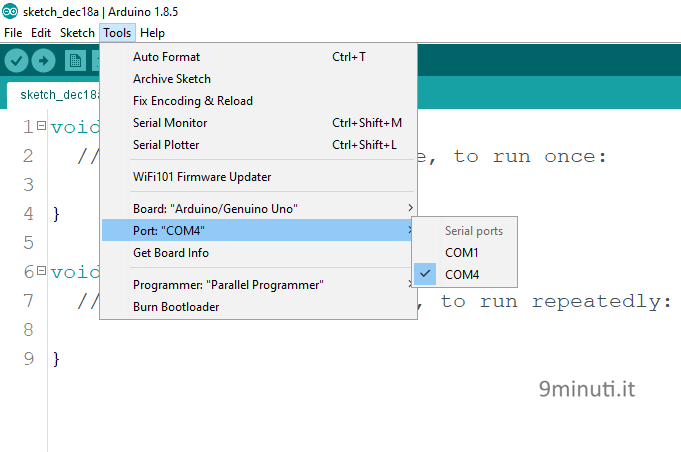Click 'void' keyword on line 1
The image size is (681, 452).
point(75,127)
